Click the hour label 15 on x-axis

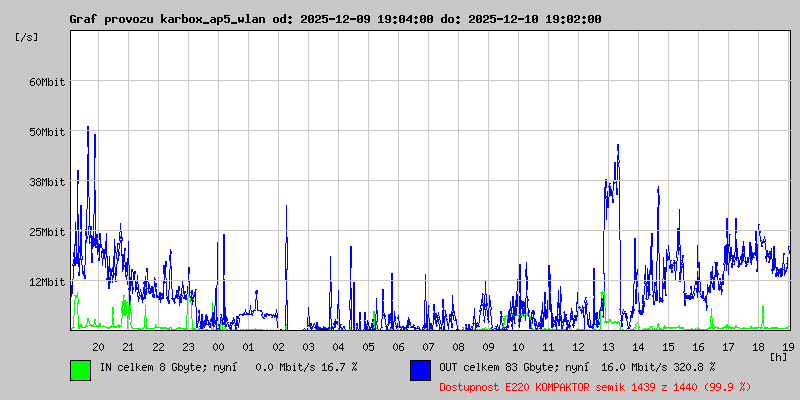[669, 347]
